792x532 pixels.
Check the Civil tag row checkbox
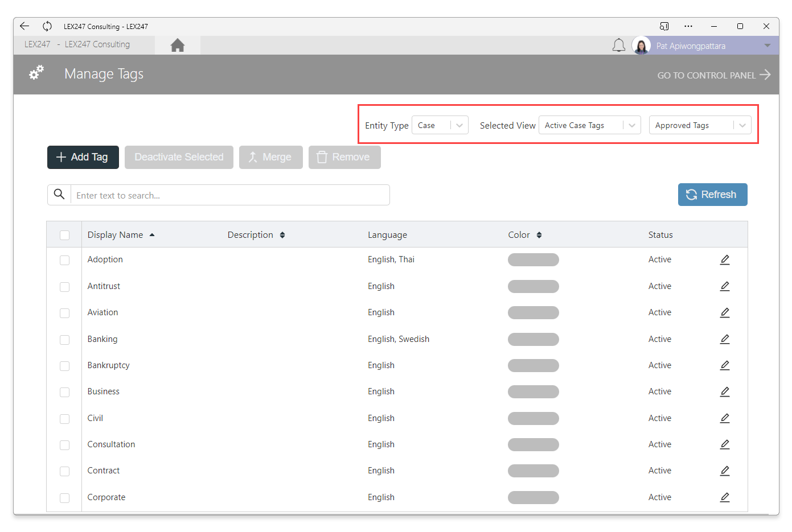tap(65, 419)
